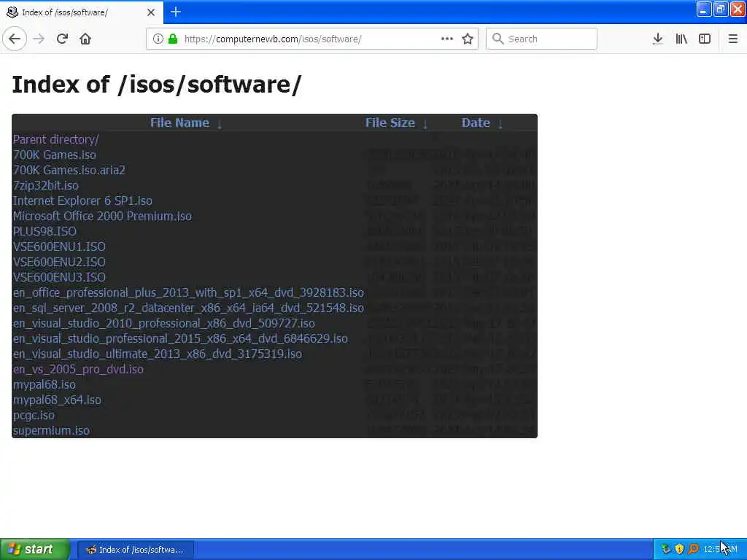Download en_office_professional_plus_2013 iso

coord(188,292)
